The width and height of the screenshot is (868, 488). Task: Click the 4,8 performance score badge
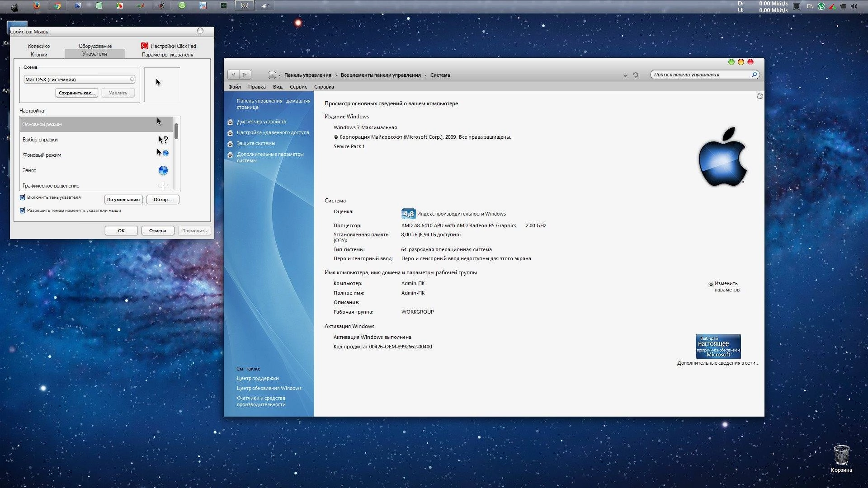click(x=408, y=214)
